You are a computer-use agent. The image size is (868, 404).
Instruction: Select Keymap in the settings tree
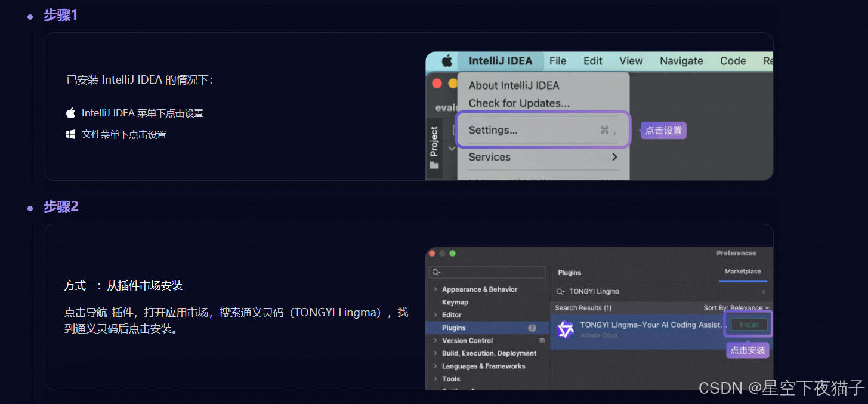455,302
